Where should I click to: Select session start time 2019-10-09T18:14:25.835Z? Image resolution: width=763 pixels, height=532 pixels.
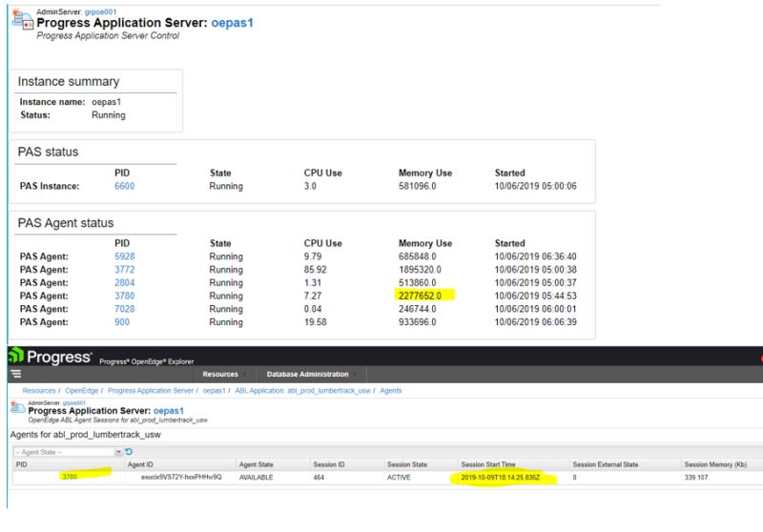point(500,478)
